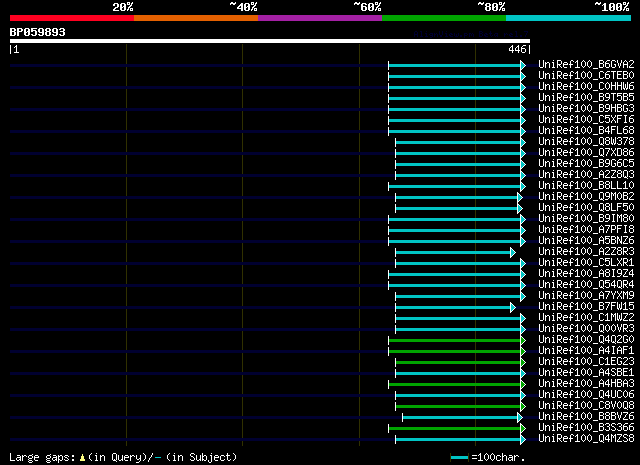
Task: Select the UniRef100_A5BNZ6 label
Action: 586,241
